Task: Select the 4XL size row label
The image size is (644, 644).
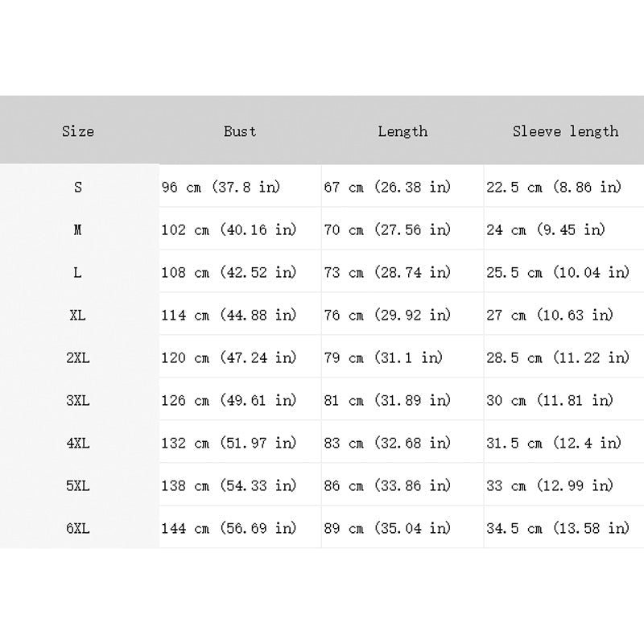Action: click(x=78, y=444)
